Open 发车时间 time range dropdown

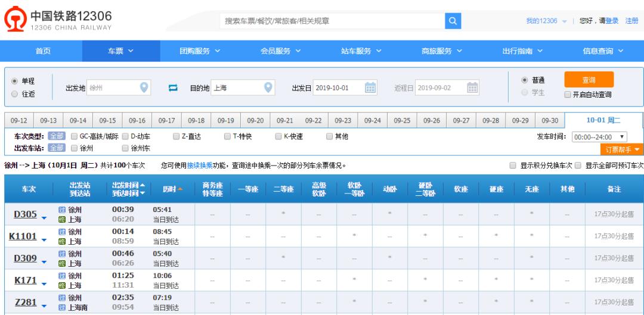click(599, 136)
